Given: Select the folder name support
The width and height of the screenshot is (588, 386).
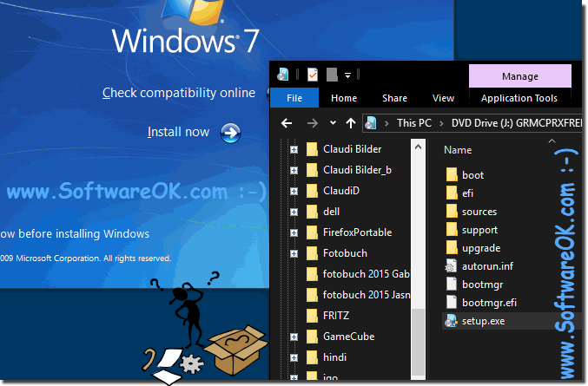Looking at the screenshot, I should click(479, 230).
